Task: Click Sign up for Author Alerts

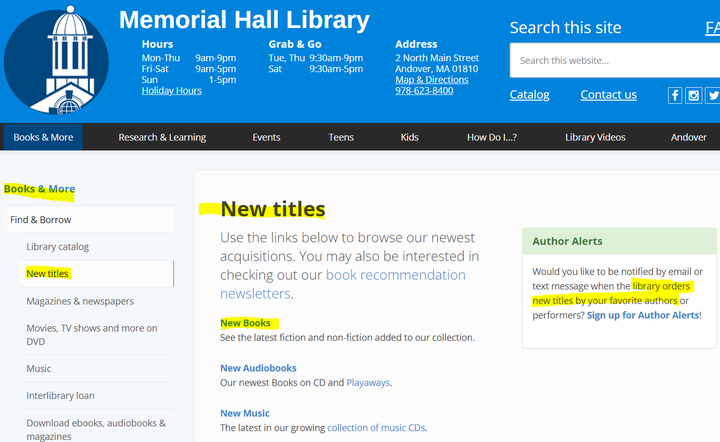Action: click(643, 315)
